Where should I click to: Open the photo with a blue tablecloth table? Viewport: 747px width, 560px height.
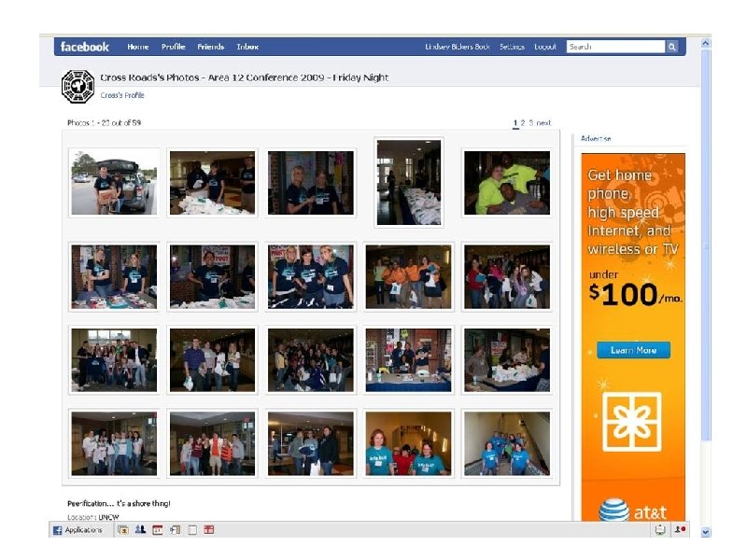click(x=408, y=360)
